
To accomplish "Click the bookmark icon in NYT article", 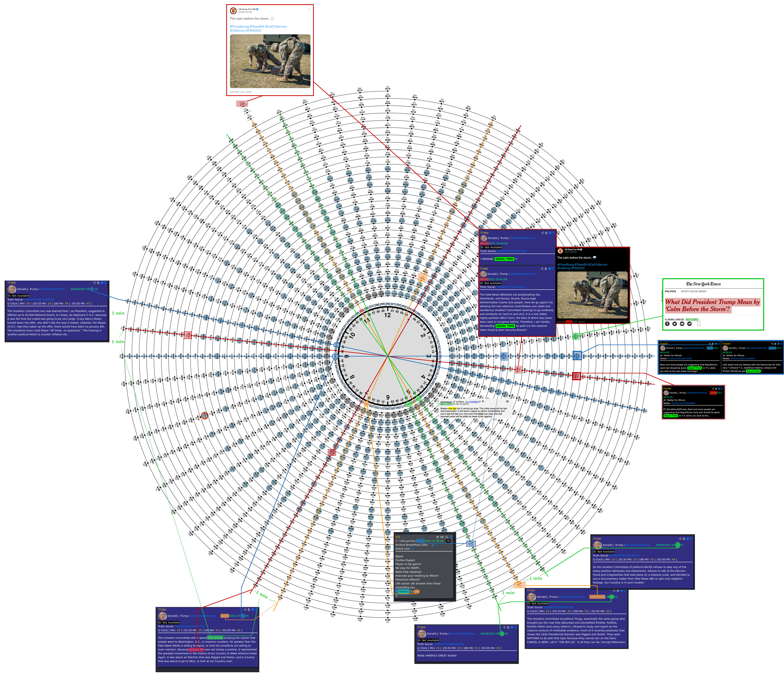I will [x=699, y=324].
